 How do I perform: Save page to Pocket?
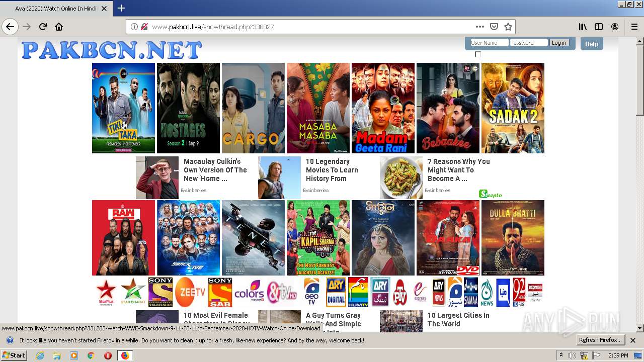(494, 27)
